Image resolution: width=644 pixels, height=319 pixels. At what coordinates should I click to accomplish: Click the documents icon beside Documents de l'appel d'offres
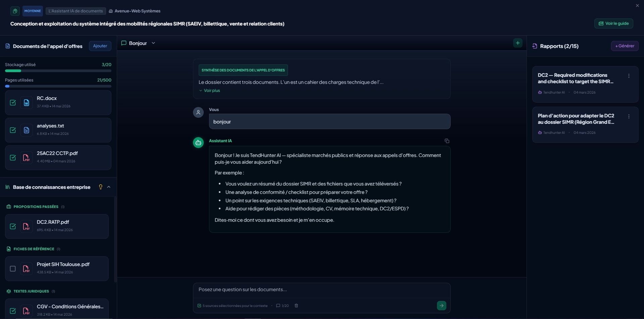8,46
